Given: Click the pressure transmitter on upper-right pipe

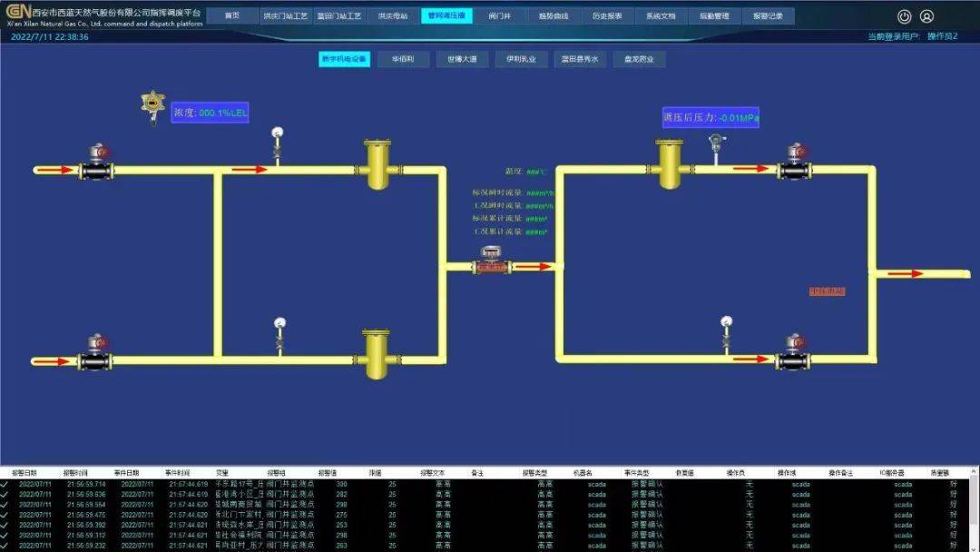Looking at the screenshot, I should click(716, 149).
